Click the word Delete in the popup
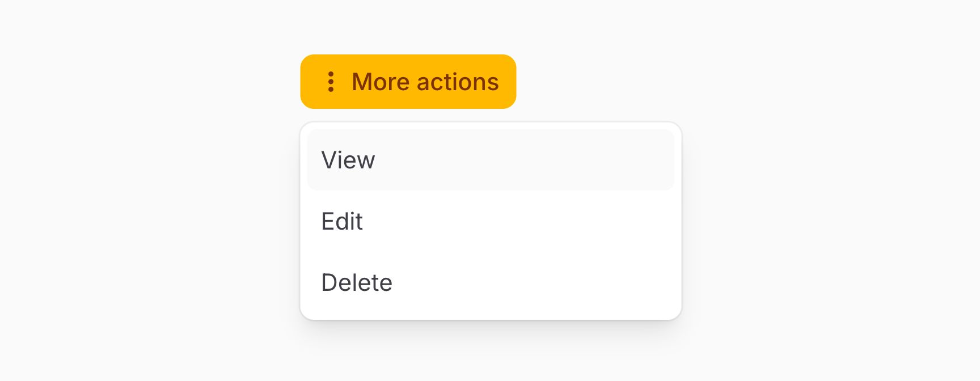This screenshot has height=381, width=980. (x=357, y=282)
